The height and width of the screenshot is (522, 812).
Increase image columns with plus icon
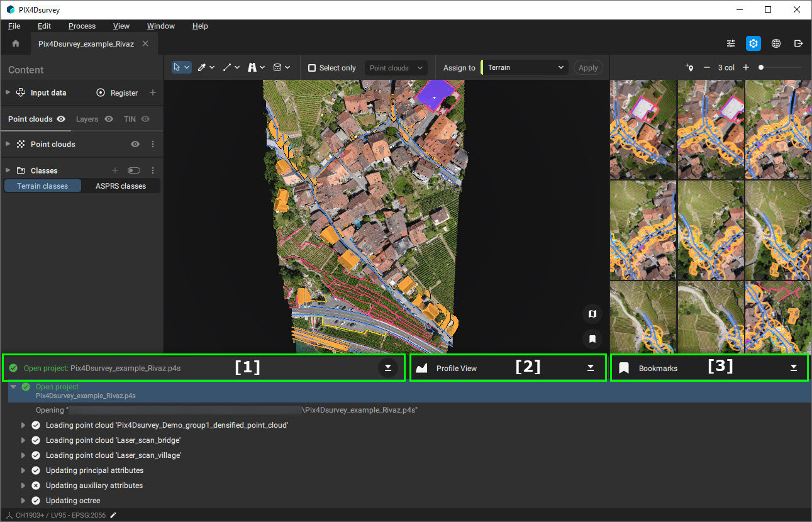pyautogui.click(x=746, y=67)
